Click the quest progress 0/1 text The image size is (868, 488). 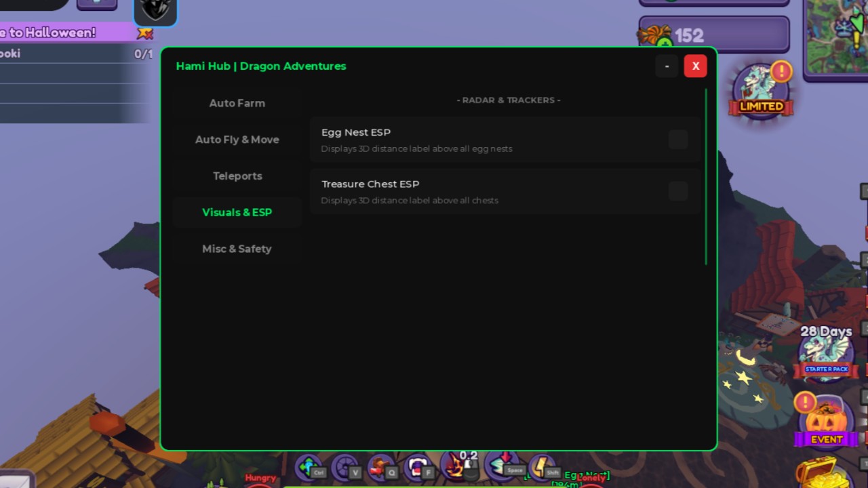click(143, 54)
